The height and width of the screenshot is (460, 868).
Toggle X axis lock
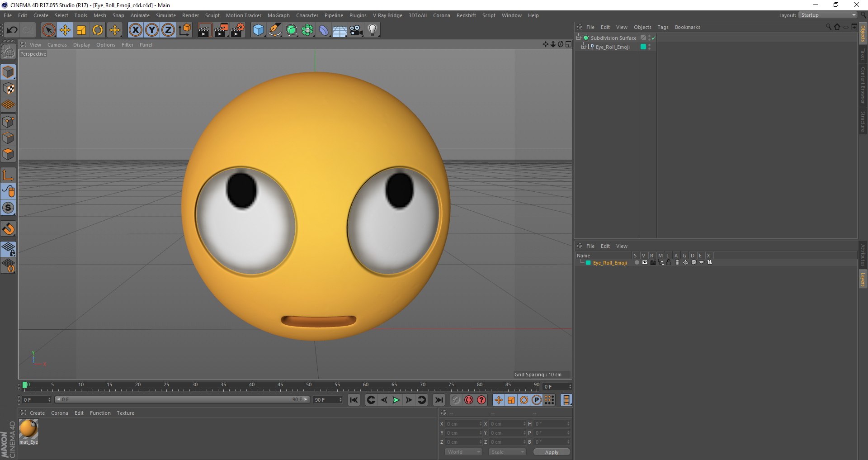click(135, 30)
